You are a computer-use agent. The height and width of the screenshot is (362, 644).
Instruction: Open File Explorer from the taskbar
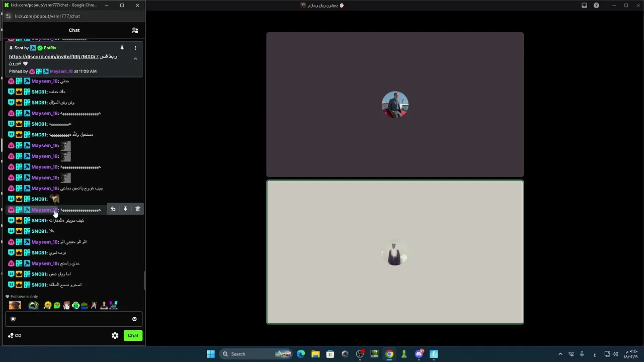(x=315, y=354)
